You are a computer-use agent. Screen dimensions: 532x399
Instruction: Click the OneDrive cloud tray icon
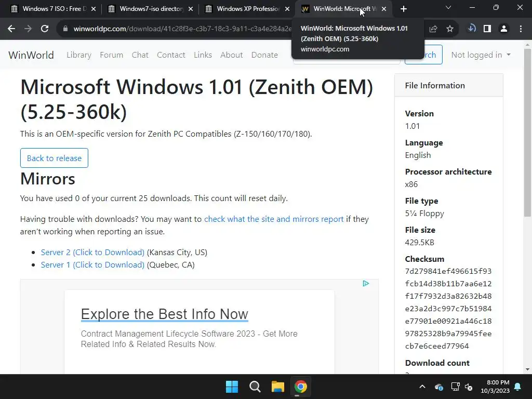(x=438, y=387)
